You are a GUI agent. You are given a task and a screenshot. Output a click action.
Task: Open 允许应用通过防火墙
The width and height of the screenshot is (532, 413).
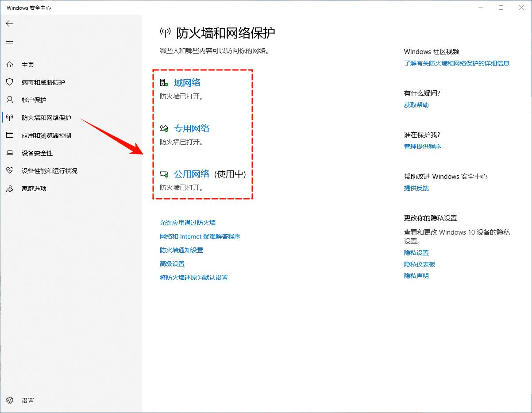click(188, 223)
